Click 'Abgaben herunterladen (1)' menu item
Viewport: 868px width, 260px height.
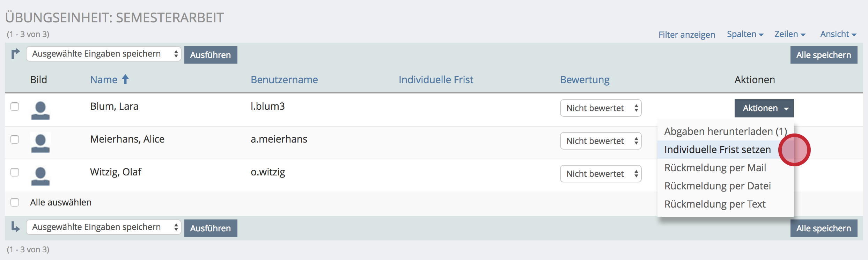[725, 131]
